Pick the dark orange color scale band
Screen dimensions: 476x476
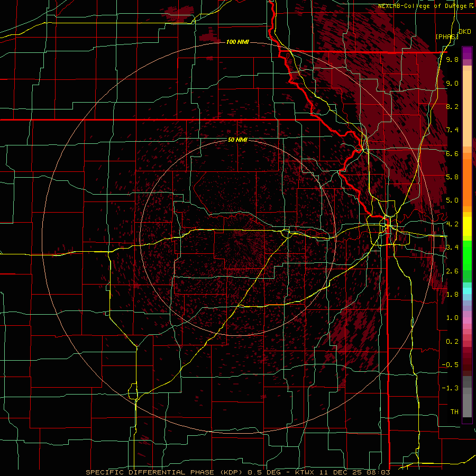click(467, 182)
